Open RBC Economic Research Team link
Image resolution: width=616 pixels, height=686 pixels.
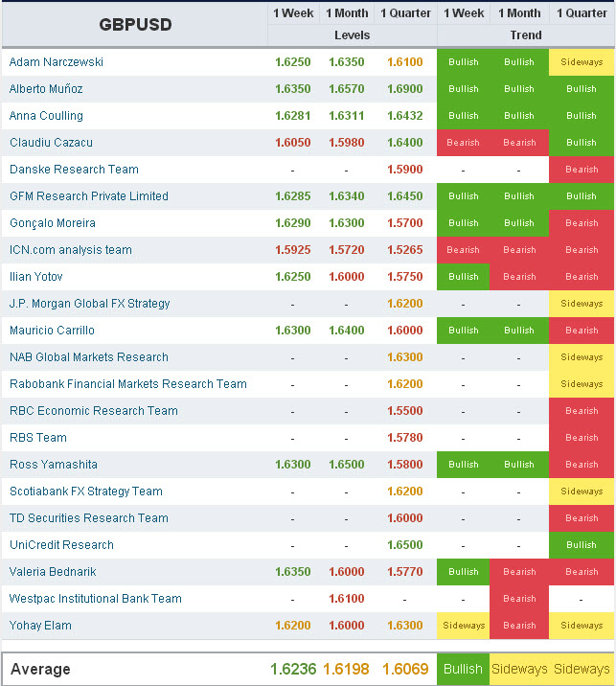94,411
